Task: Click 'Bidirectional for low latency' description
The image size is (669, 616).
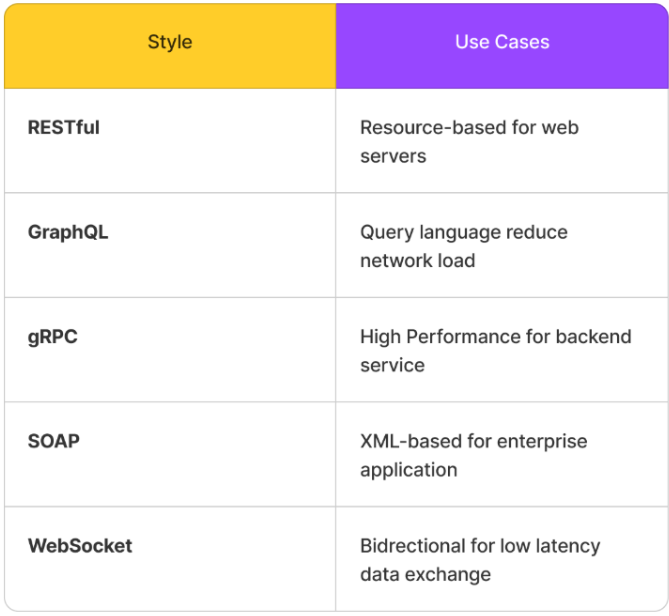Action: pyautogui.click(x=480, y=546)
